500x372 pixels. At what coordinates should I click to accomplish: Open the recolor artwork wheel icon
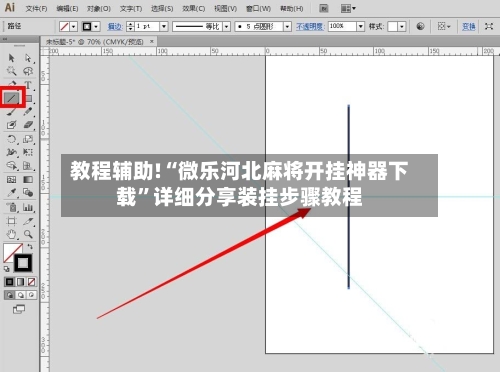pos(420,26)
